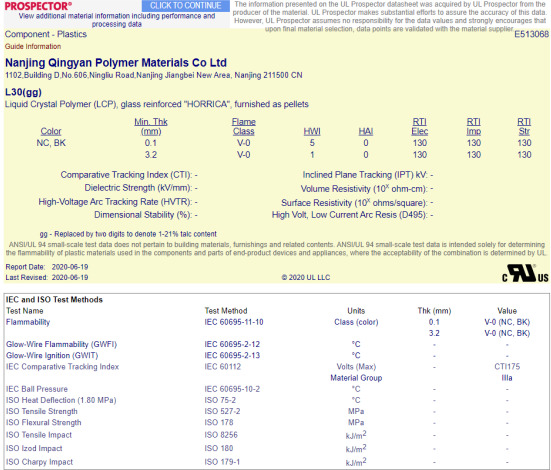
Task: Click the HAI column header link
Action: point(366,131)
